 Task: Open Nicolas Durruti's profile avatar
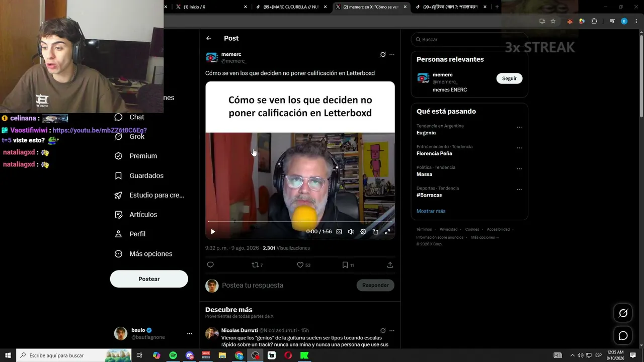tap(212, 333)
